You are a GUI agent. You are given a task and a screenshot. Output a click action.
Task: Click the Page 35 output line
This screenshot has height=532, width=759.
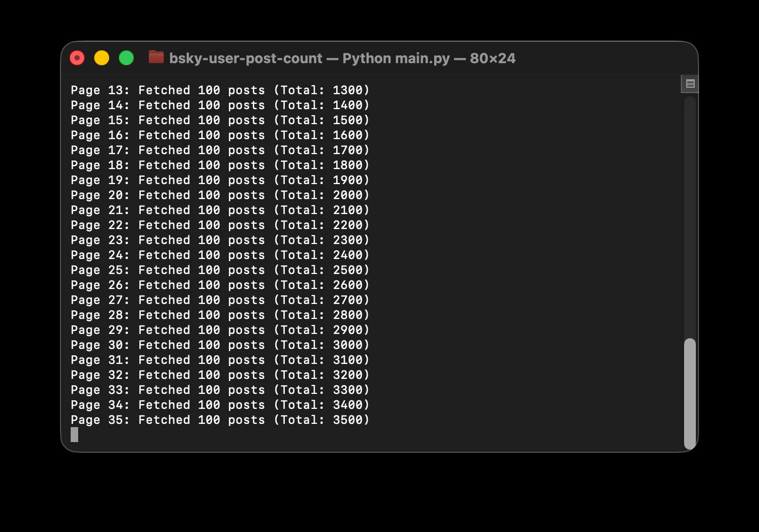pyautogui.click(x=219, y=420)
